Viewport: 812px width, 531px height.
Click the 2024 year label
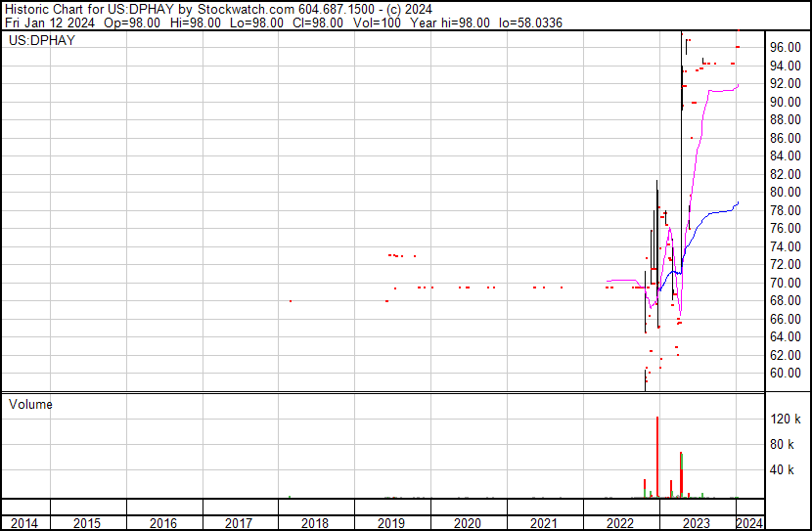coord(748,523)
